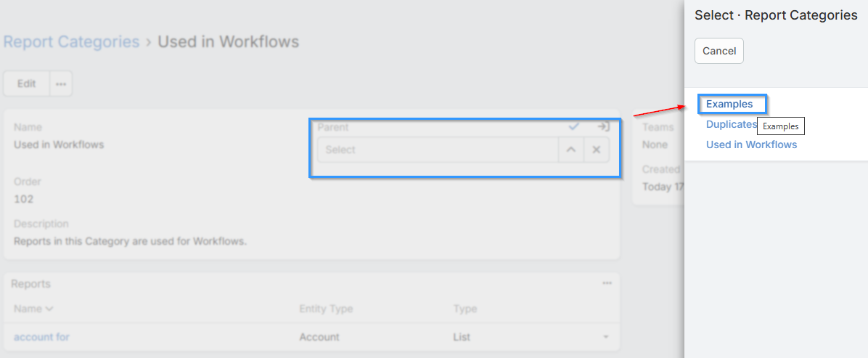
Task: Clear the Parent field with the X icon
Action: (596, 150)
